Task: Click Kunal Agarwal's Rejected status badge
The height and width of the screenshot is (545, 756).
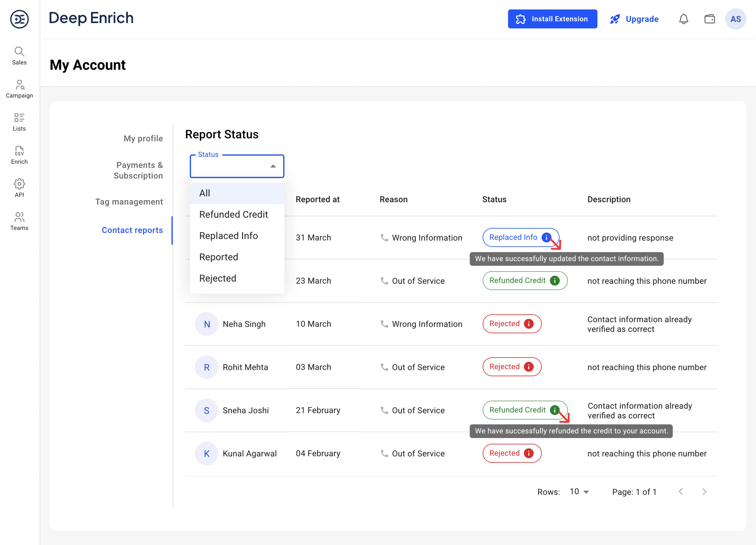Action: pos(512,453)
